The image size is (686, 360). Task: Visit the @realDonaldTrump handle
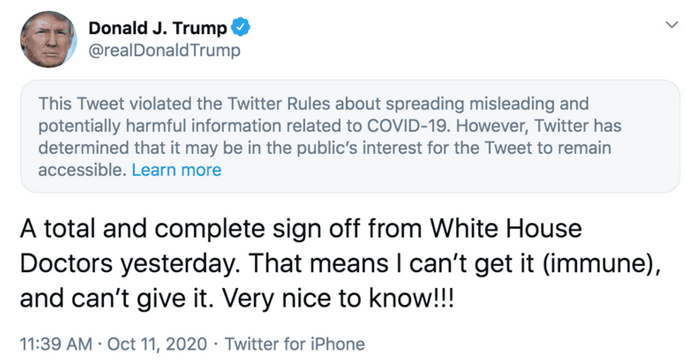pyautogui.click(x=164, y=50)
